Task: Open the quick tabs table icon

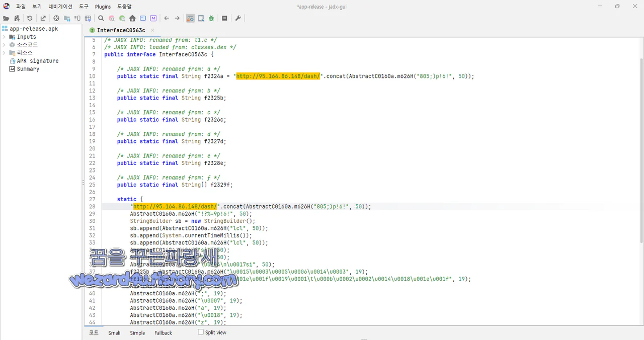Action: click(x=88, y=18)
